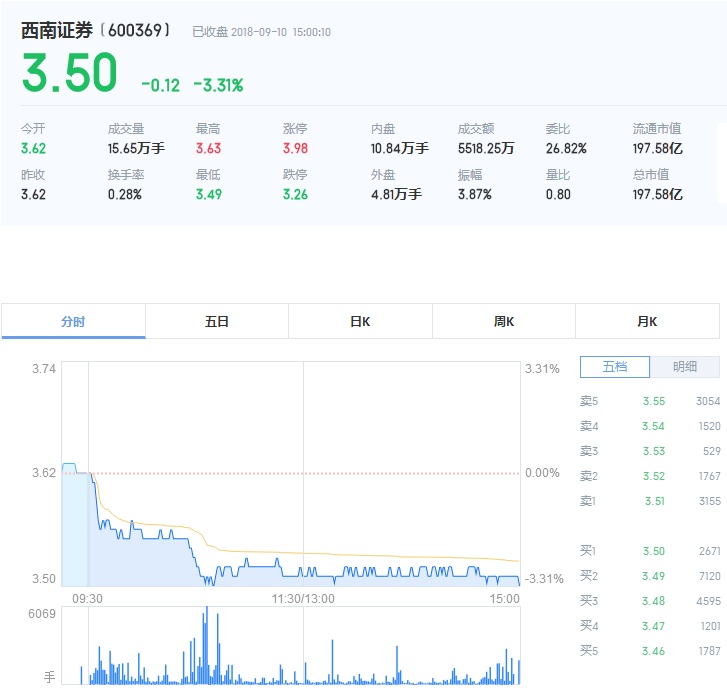View the 月K chart tab
727x692 pixels.
coord(647,321)
